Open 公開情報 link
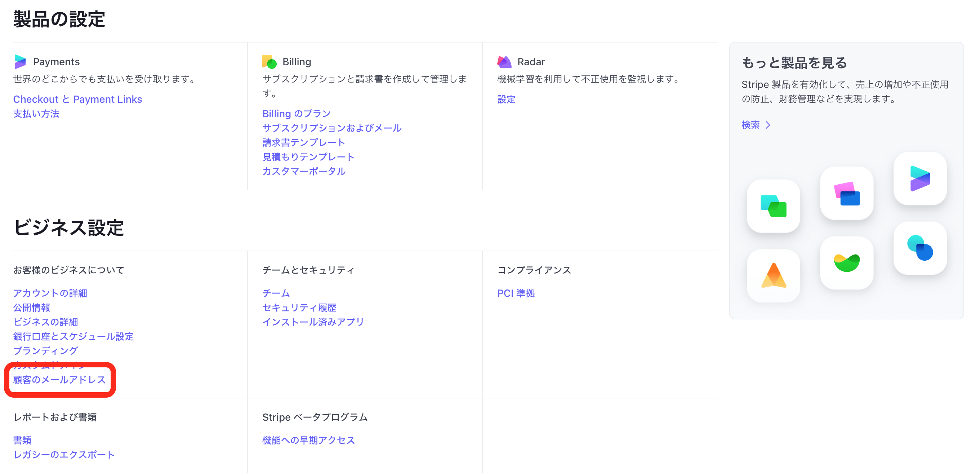The width and height of the screenshot is (980, 473). pyautogui.click(x=32, y=308)
